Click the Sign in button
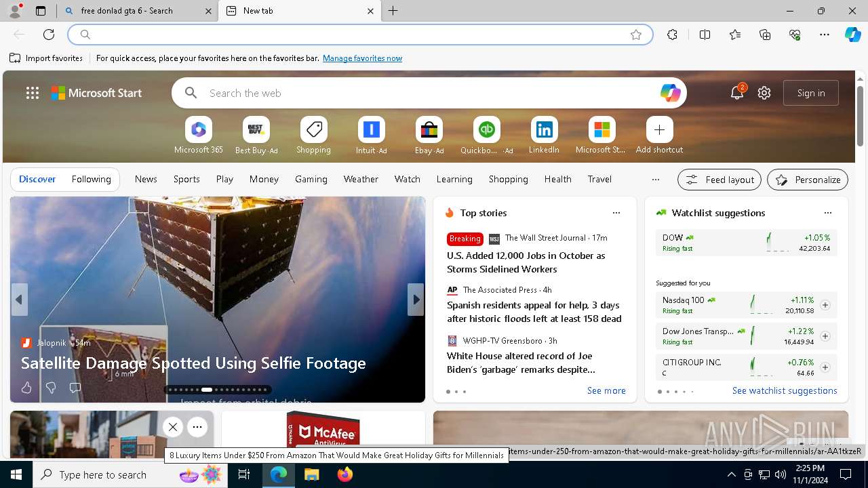868x488 pixels. click(811, 93)
